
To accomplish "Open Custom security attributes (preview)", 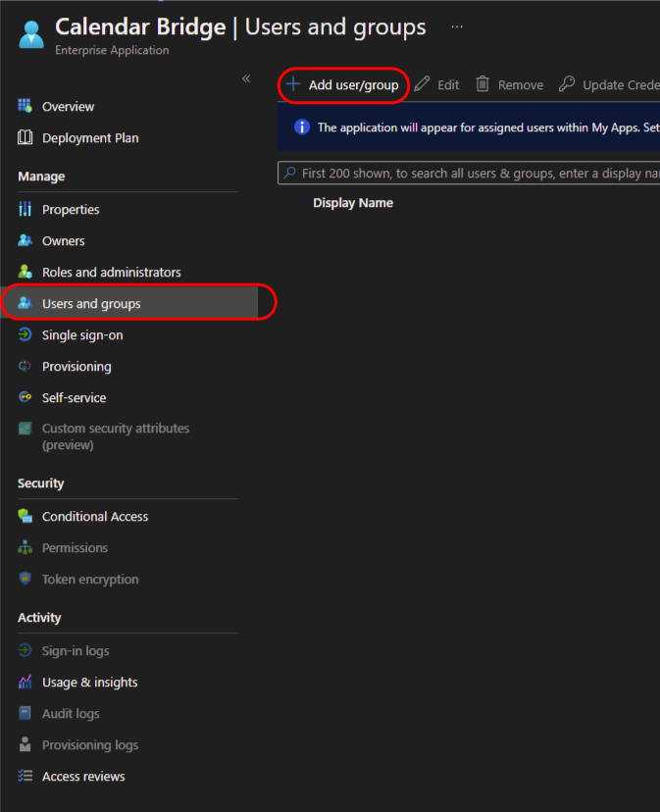I will 116,436.
